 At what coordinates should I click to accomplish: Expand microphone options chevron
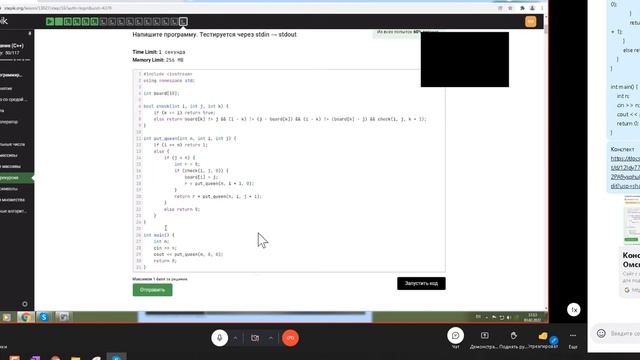pos(236,338)
